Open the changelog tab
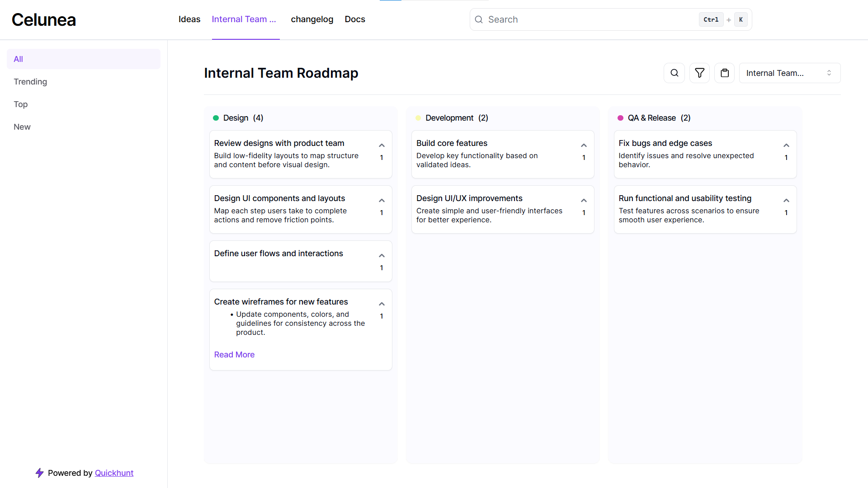 [312, 19]
